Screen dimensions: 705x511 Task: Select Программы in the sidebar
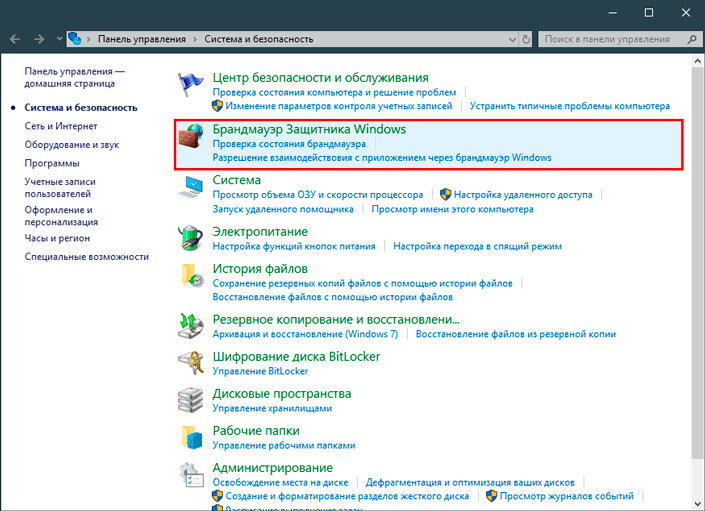tap(52, 163)
